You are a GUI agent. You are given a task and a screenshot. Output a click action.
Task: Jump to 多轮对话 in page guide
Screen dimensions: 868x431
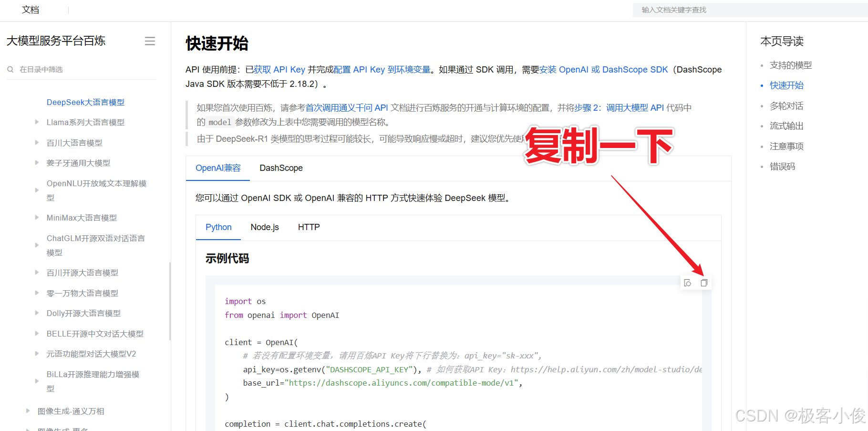(x=786, y=106)
